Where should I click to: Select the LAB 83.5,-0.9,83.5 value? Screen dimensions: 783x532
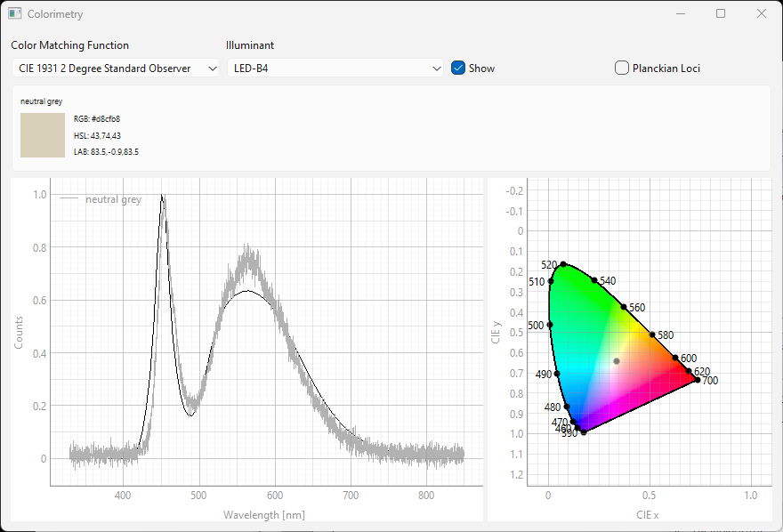(106, 152)
